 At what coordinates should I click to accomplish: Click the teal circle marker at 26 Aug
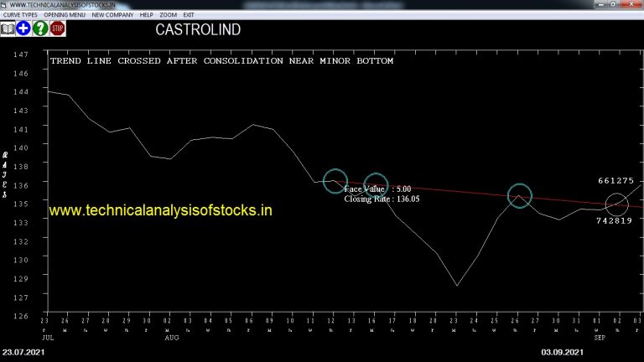(x=520, y=196)
